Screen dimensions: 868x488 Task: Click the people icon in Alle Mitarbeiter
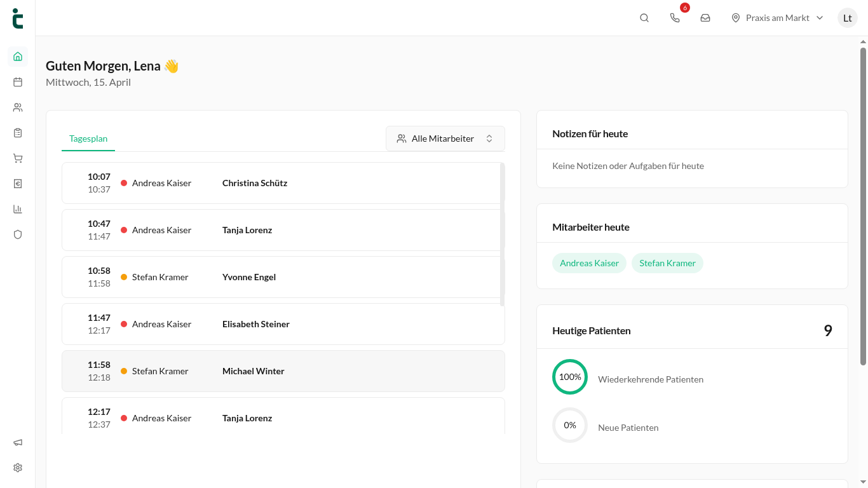pos(402,139)
